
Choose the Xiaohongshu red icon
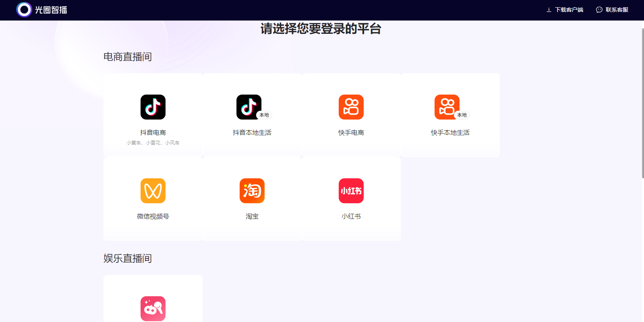tap(351, 191)
